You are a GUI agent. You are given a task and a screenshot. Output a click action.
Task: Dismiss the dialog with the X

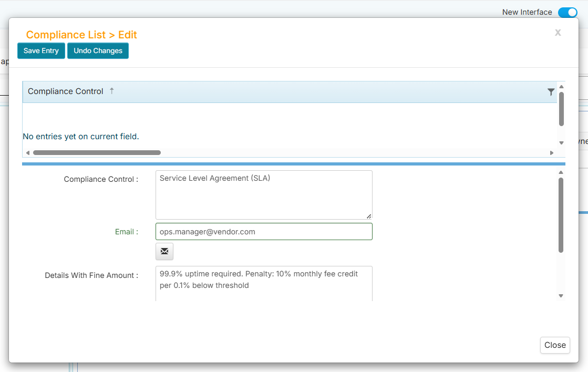pos(558,33)
